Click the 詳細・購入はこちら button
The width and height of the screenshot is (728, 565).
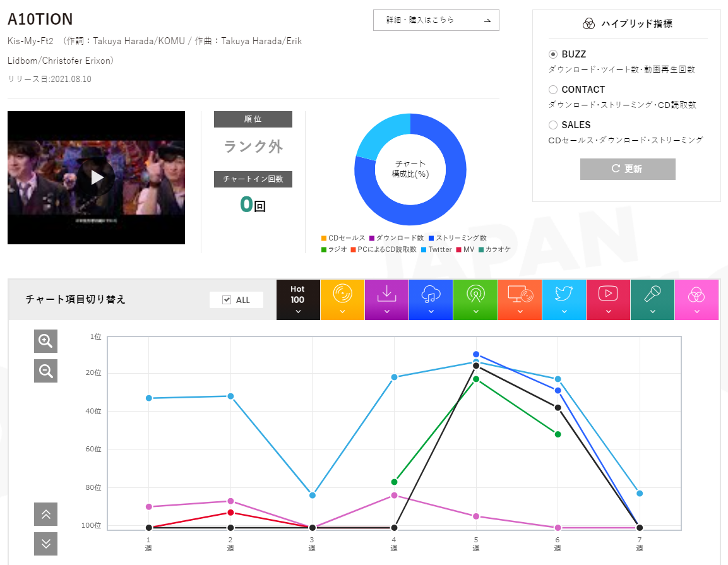(436, 20)
